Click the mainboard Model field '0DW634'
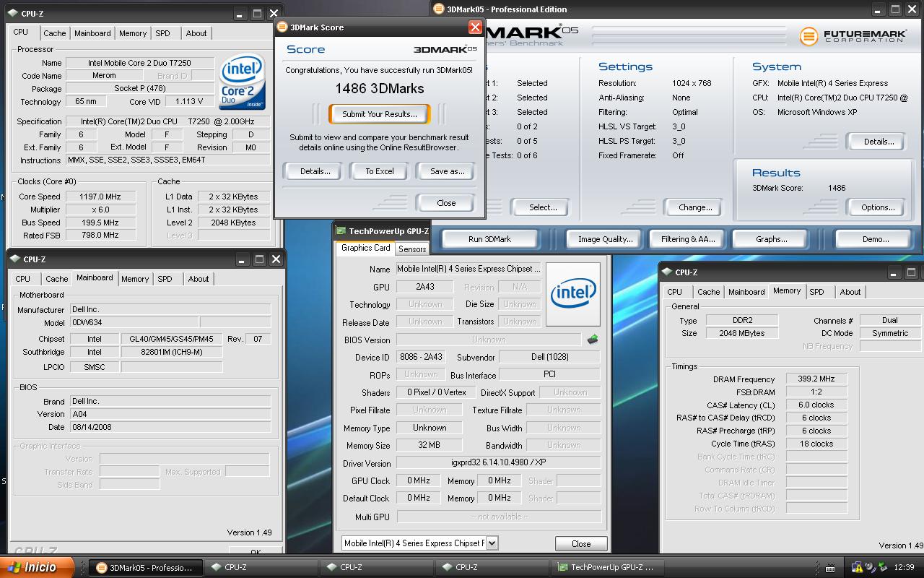 [134, 322]
